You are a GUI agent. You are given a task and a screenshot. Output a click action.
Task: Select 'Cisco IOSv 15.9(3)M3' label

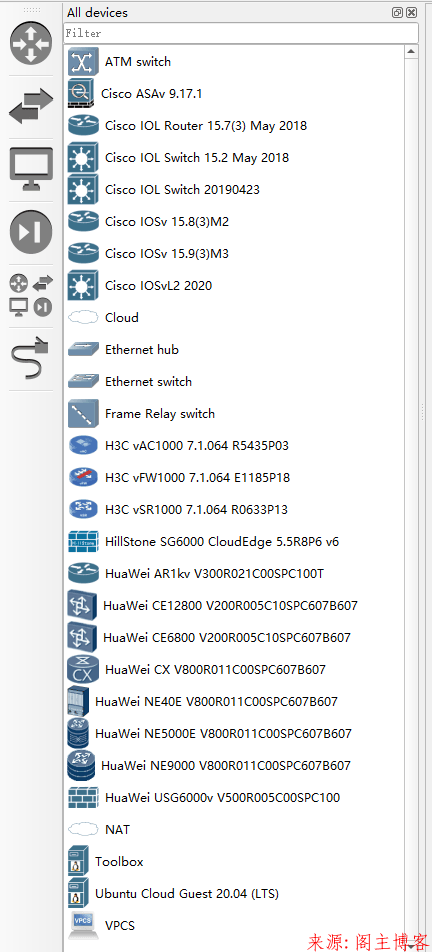point(167,254)
